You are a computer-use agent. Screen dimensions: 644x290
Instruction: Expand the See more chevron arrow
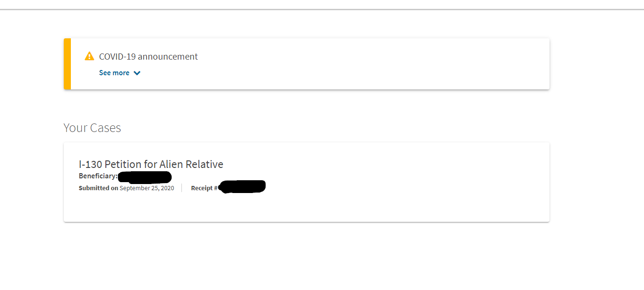[x=137, y=73]
